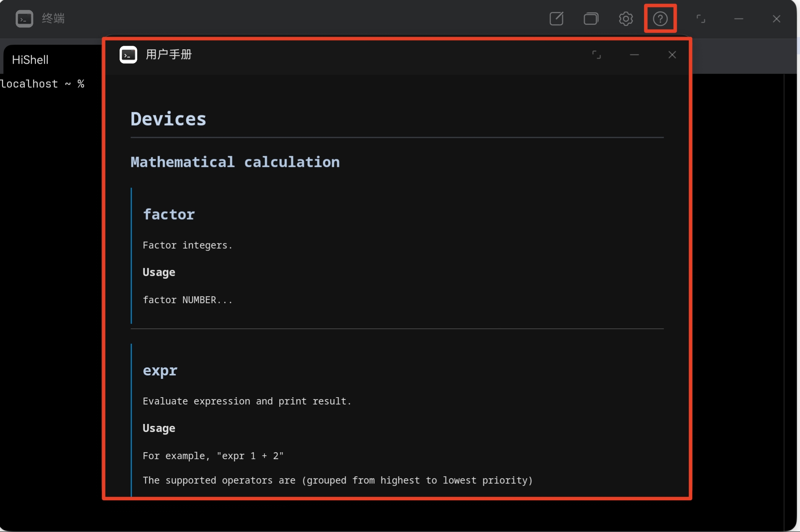The width and height of the screenshot is (800, 532).
Task: Click the Mathematical calculation heading
Action: coord(235,162)
